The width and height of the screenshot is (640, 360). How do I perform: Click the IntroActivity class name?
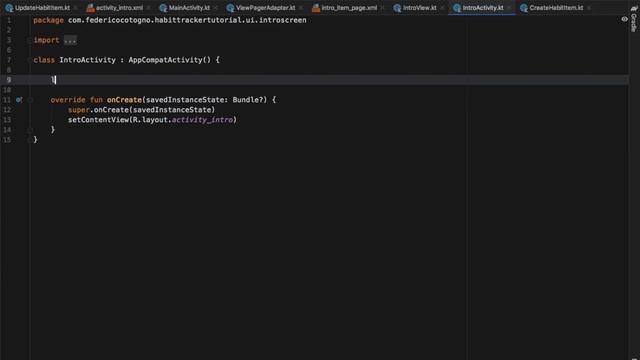tap(87, 60)
